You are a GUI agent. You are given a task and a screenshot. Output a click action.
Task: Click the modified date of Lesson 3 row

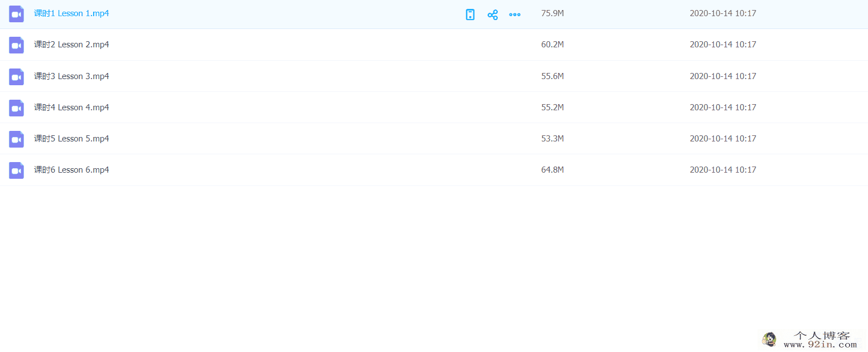coord(723,76)
